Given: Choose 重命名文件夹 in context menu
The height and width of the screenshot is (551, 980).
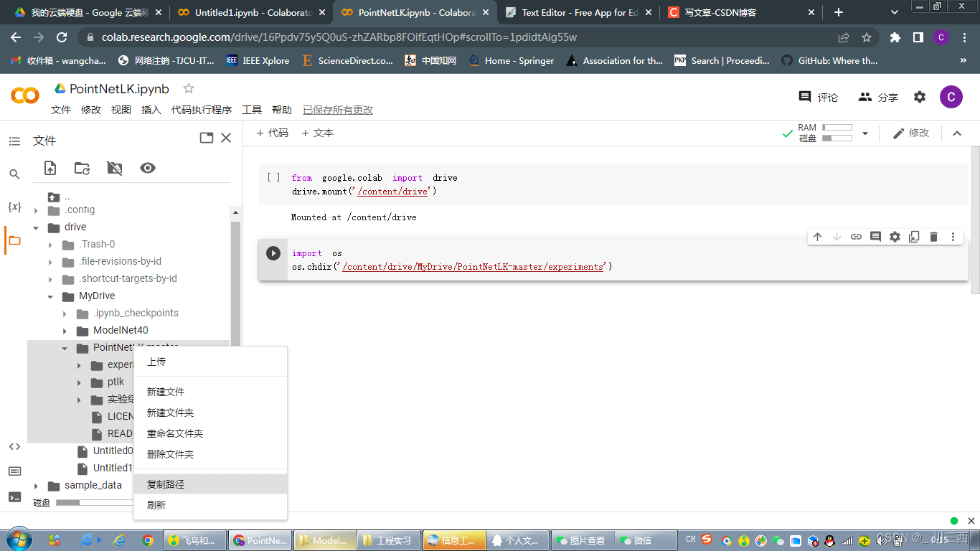Looking at the screenshot, I should coord(211,433).
